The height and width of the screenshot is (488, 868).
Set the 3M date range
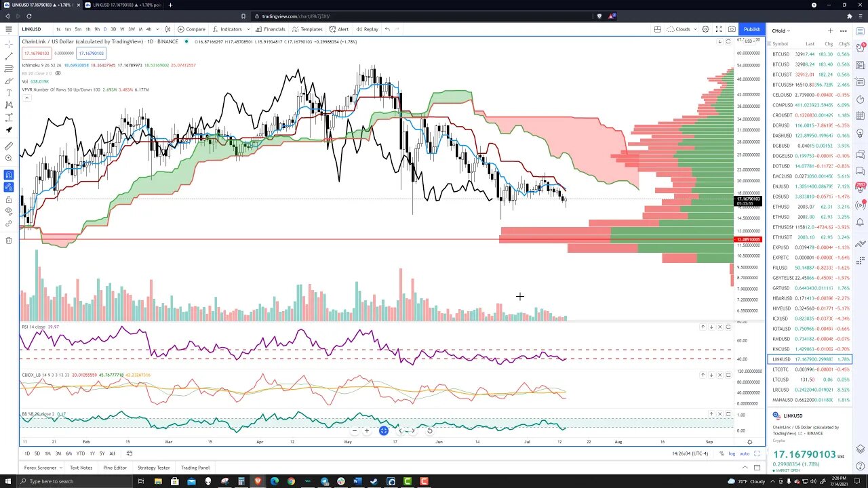(58, 453)
